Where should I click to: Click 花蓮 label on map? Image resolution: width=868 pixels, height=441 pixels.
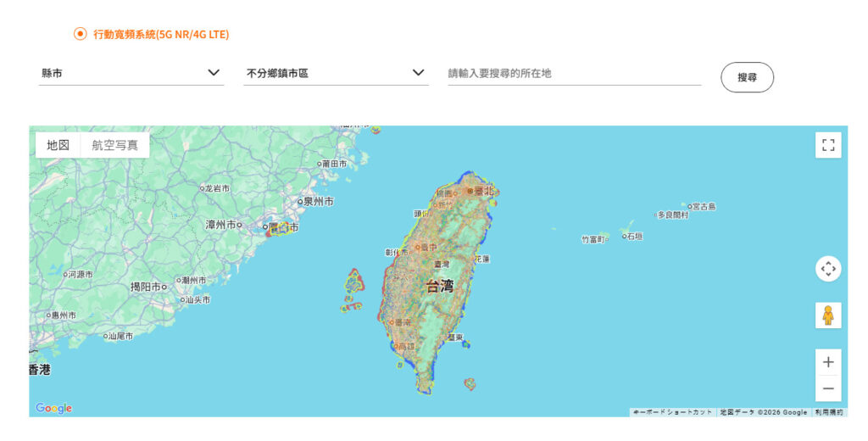[x=482, y=259]
